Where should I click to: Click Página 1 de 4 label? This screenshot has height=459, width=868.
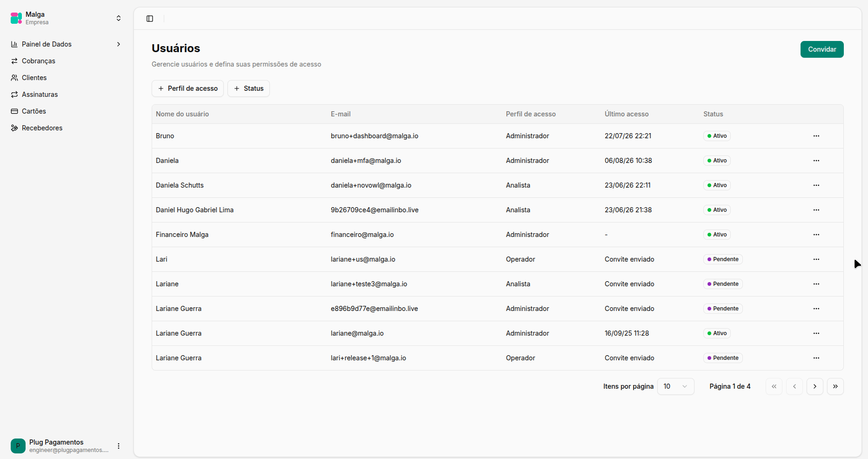click(730, 386)
